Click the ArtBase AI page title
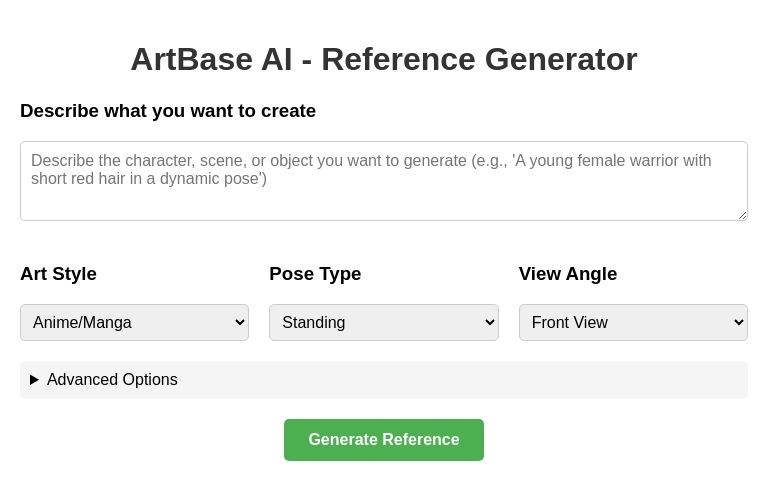768x480 pixels. tap(383, 59)
